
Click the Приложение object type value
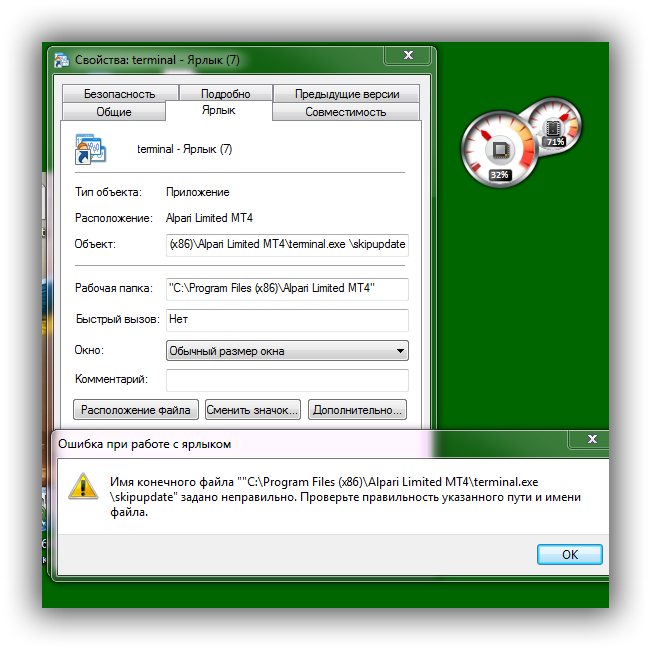click(198, 192)
